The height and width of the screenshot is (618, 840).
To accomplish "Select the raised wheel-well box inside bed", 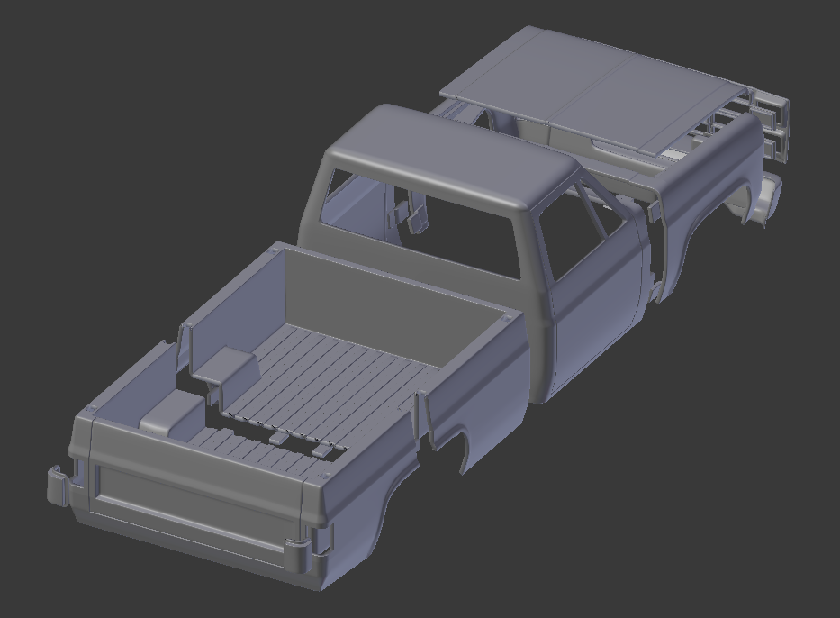I will [x=228, y=365].
